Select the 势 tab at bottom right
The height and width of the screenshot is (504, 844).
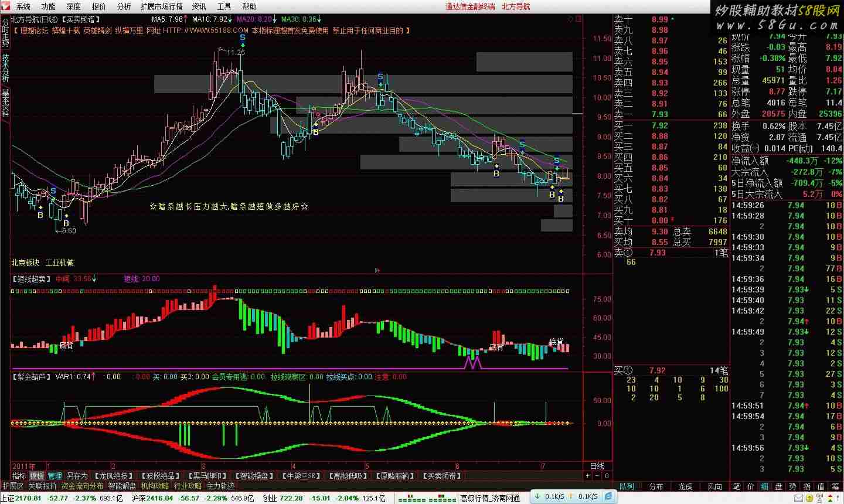coord(793,486)
